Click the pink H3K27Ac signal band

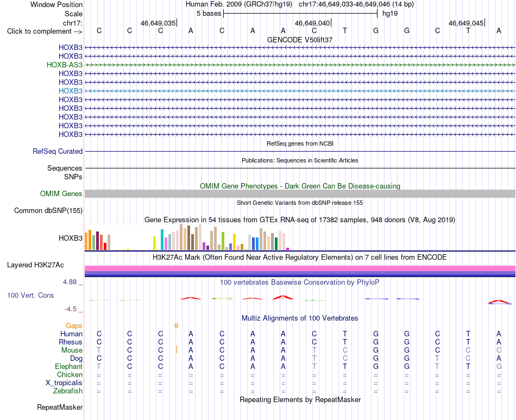pyautogui.click(x=300, y=268)
